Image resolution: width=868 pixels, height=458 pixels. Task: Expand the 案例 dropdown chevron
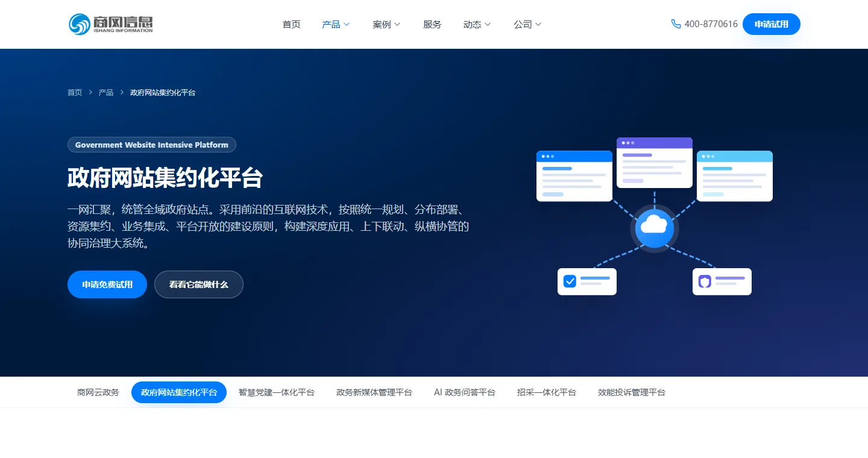click(x=397, y=25)
